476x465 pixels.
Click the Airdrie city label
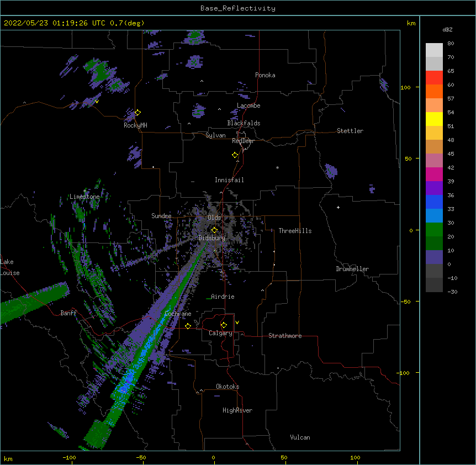tap(223, 297)
